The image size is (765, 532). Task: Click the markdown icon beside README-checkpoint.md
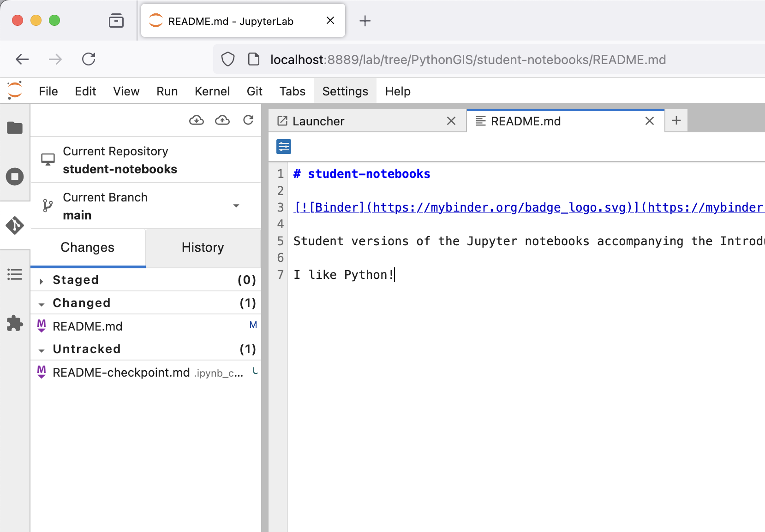(x=42, y=372)
